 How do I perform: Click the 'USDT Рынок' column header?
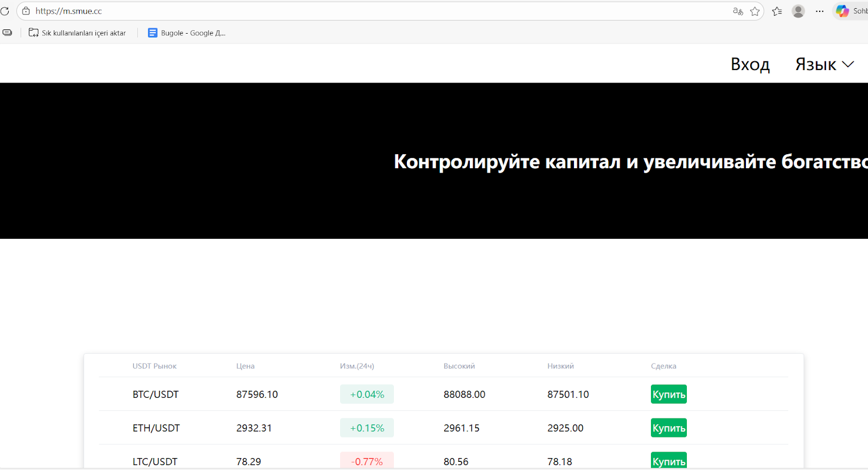click(155, 366)
